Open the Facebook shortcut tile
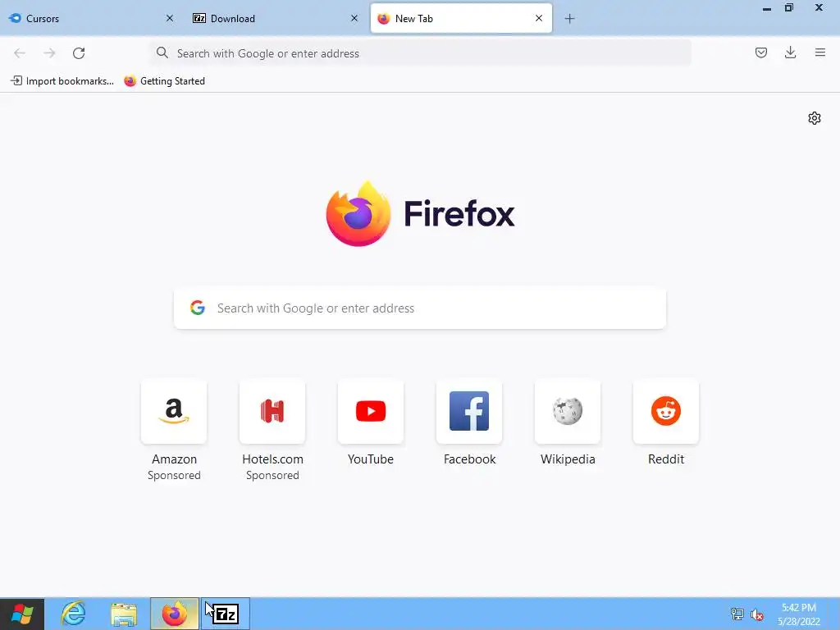The height and width of the screenshot is (630, 840). pos(469,412)
